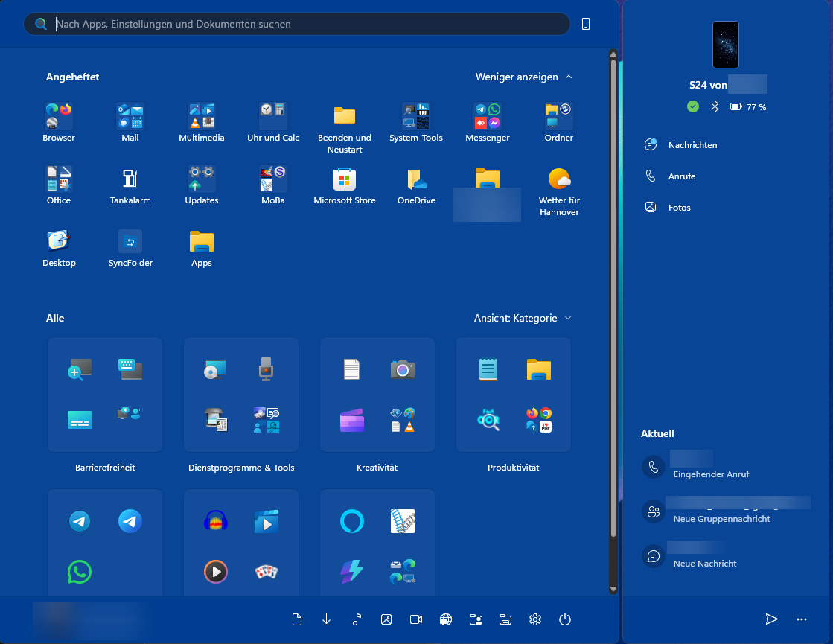Viewport: 833px width, 644px height.
Task: Open the Ansicht: Kategorie dropdown
Action: [x=523, y=319]
